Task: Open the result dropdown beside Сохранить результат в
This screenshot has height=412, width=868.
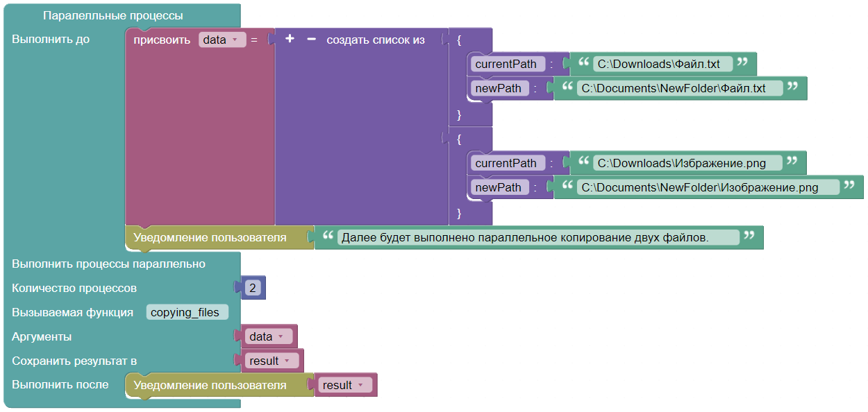Action: click(271, 361)
